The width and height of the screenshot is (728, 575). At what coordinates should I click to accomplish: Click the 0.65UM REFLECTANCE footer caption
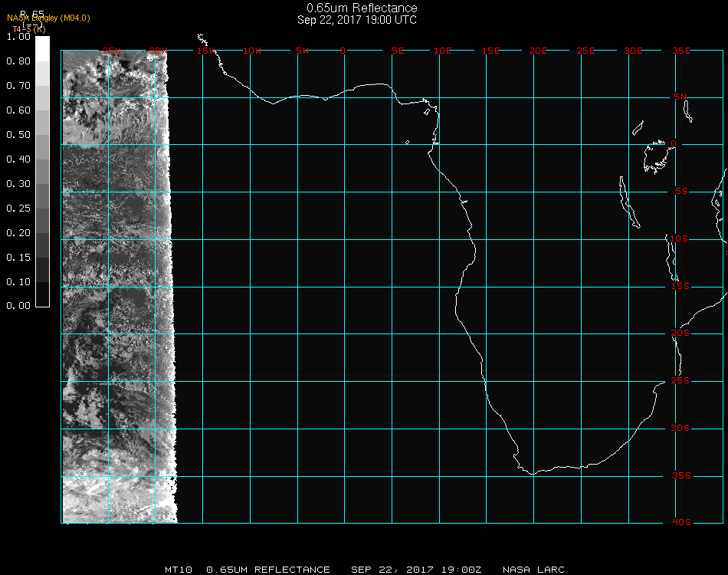pos(268,570)
